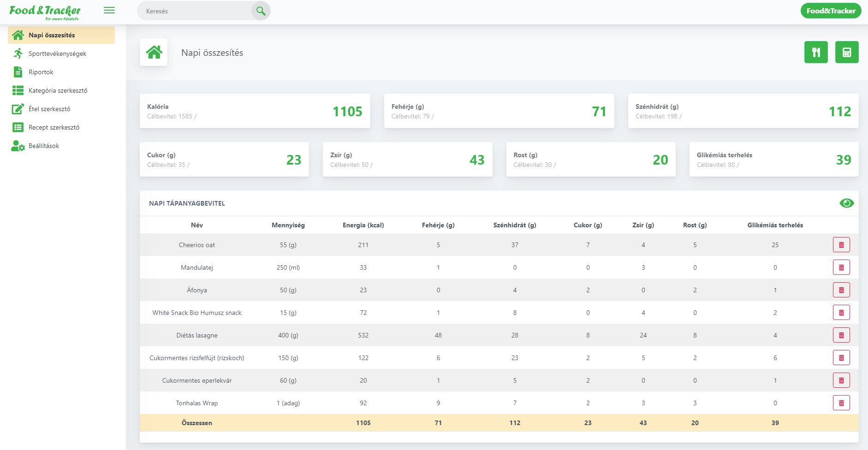Image resolution: width=868 pixels, height=450 pixels.
Task: Click the Glikémiás terhelés column header
Action: pos(775,225)
